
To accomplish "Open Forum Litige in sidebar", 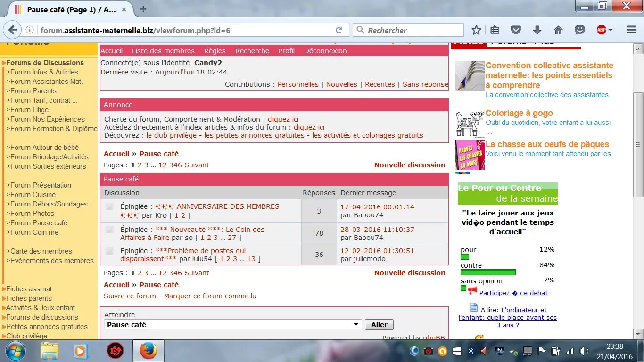I will click(29, 110).
